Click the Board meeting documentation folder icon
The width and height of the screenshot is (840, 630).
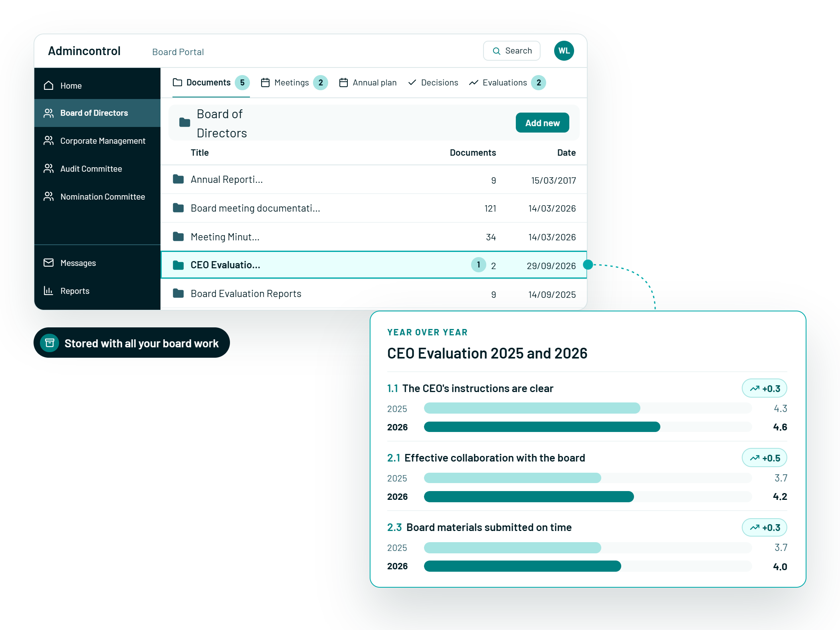pyautogui.click(x=178, y=208)
